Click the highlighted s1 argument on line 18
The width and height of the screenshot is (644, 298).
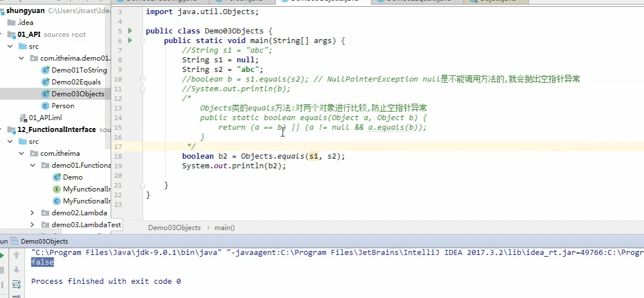pyautogui.click(x=313, y=156)
